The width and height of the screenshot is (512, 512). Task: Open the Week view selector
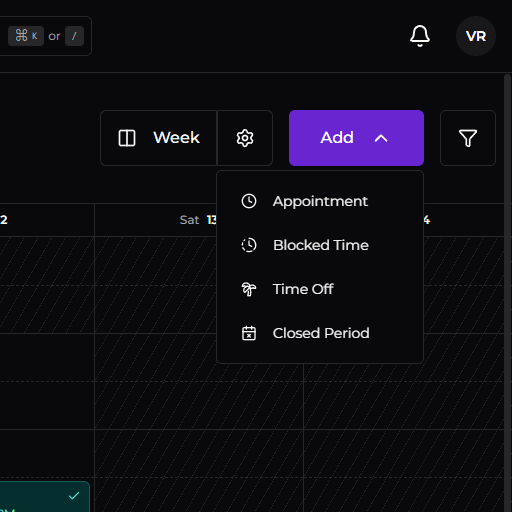click(x=159, y=138)
